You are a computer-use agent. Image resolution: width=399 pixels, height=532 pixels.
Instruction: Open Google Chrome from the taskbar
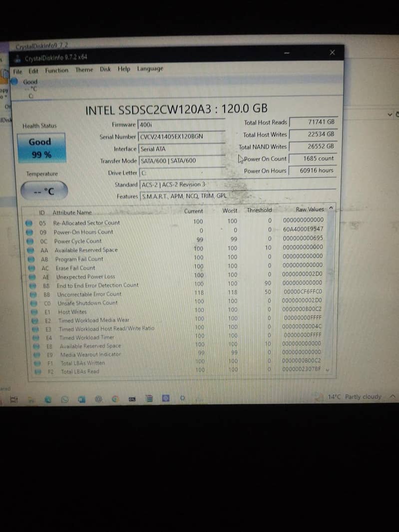coord(115,399)
